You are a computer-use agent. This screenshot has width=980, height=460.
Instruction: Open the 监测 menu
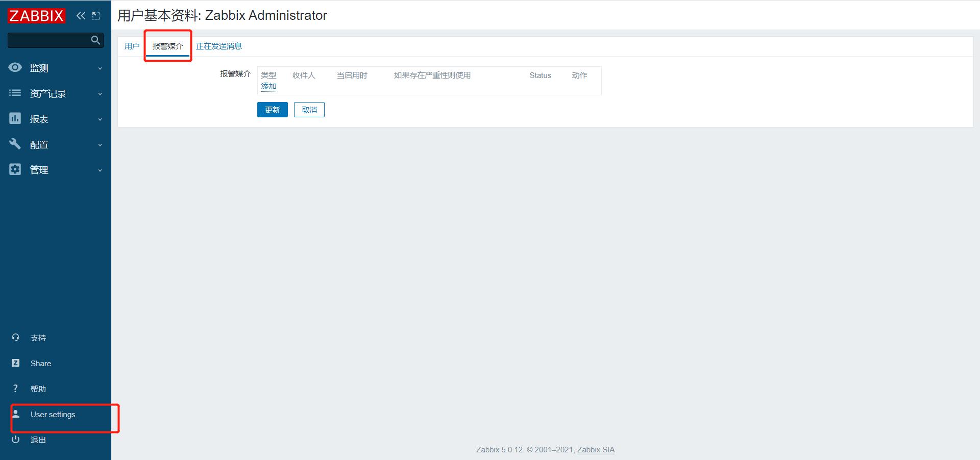click(x=56, y=68)
